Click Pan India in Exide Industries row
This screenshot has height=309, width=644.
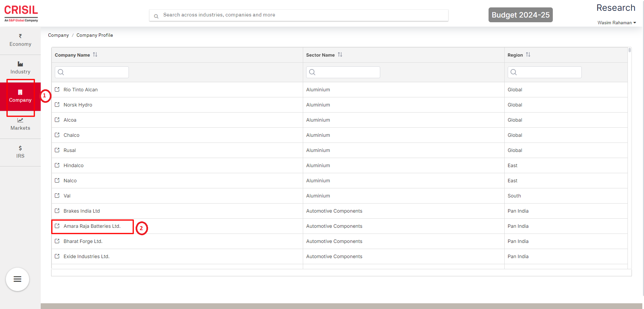click(x=518, y=256)
